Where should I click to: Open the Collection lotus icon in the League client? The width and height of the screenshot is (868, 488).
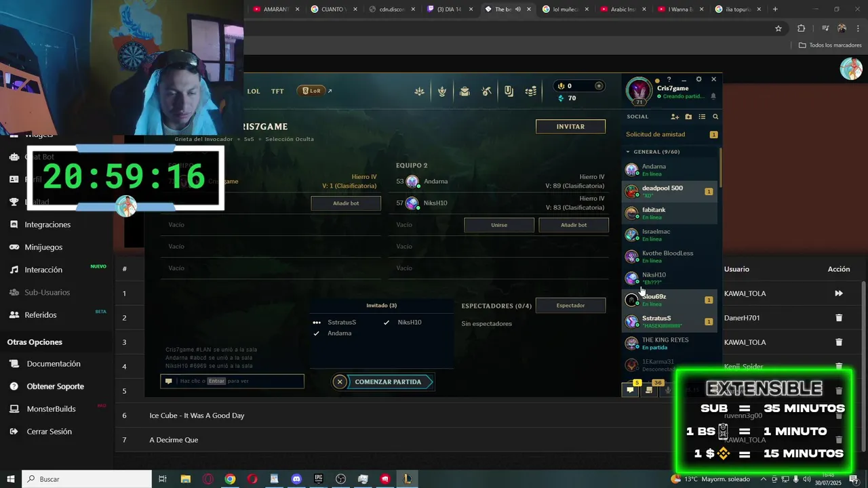[420, 91]
